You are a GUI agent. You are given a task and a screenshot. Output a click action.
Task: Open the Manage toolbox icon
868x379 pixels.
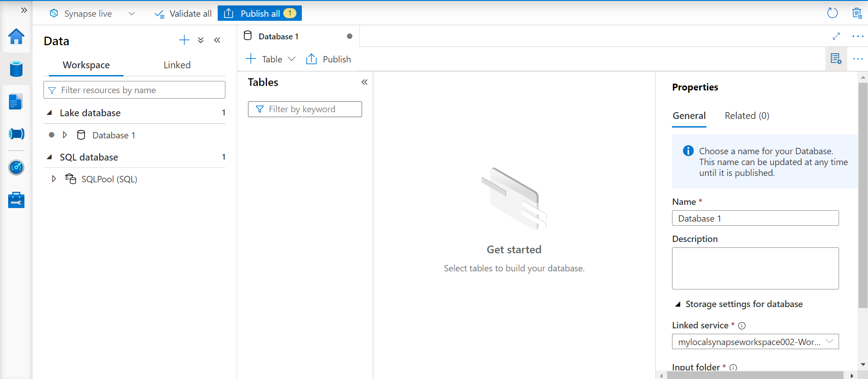click(16, 200)
